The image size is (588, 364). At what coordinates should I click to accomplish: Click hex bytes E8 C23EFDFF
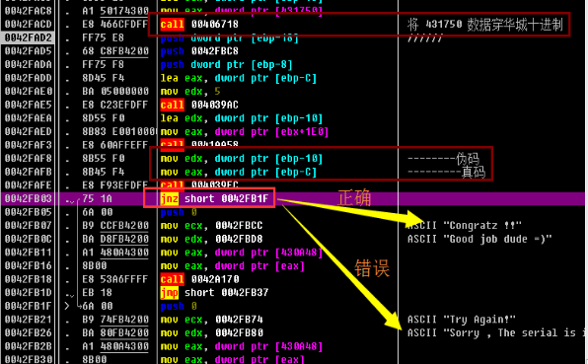coord(114,105)
